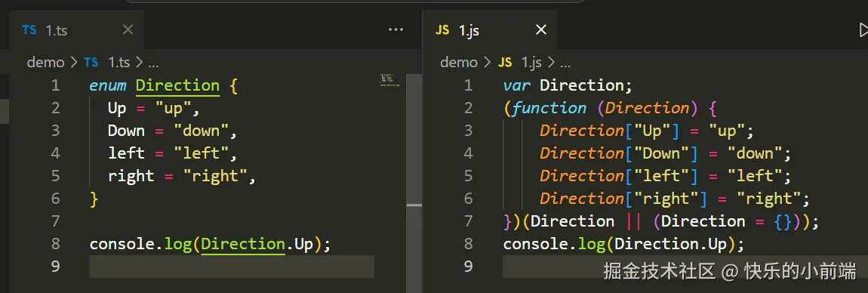Click the "left" value string on line 5 of 1.js
Image resolution: width=868 pixels, height=293 pixels.
click(755, 176)
